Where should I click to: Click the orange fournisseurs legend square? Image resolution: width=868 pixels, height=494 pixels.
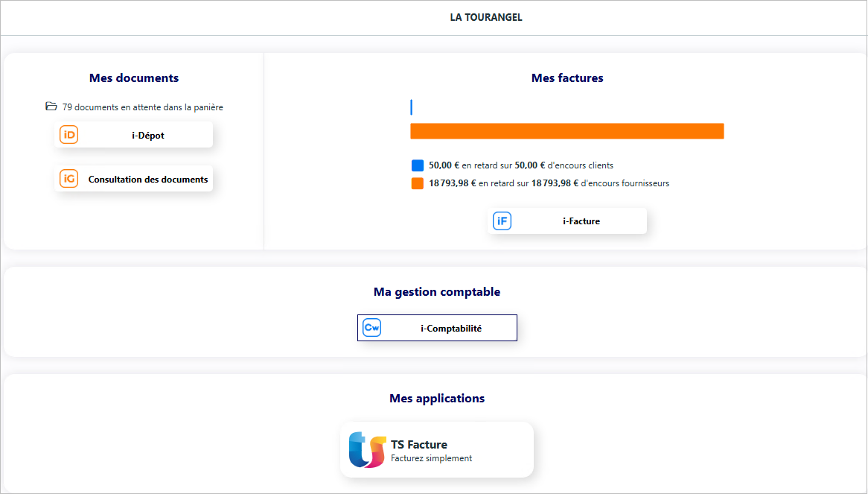point(418,183)
